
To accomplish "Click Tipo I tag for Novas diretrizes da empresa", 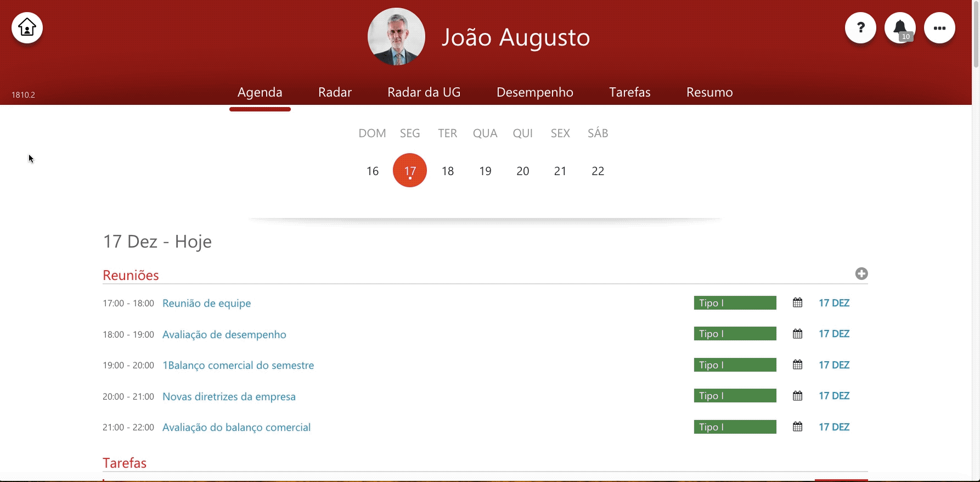I will pos(735,396).
